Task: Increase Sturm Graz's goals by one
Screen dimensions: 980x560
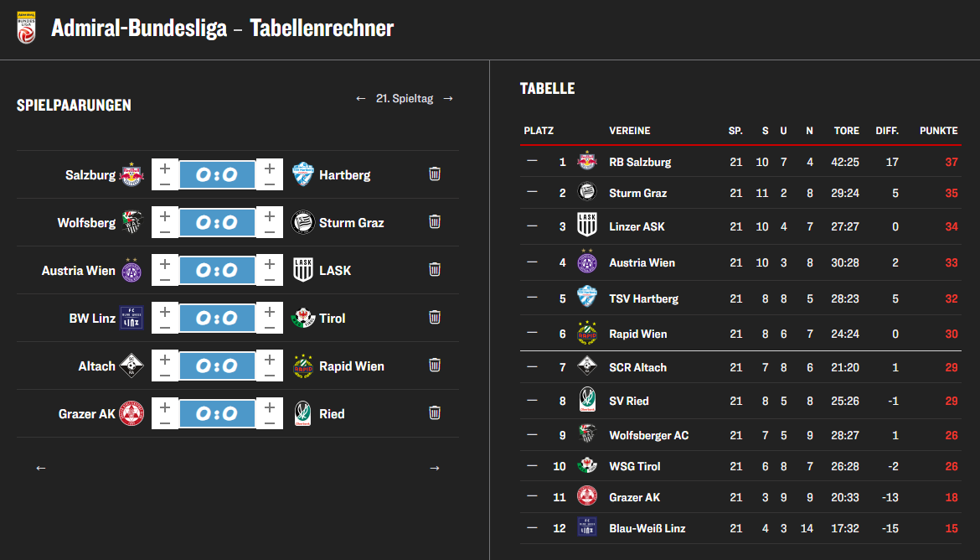Action: pos(269,215)
